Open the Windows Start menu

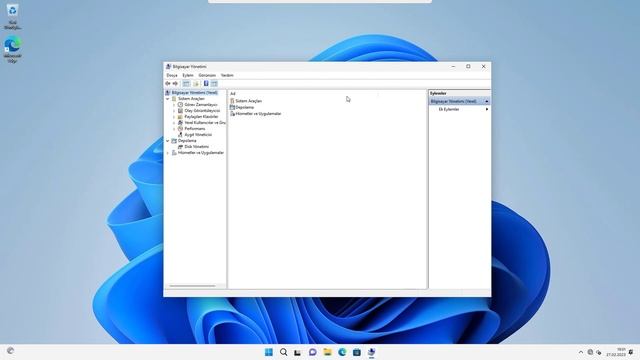coord(269,352)
